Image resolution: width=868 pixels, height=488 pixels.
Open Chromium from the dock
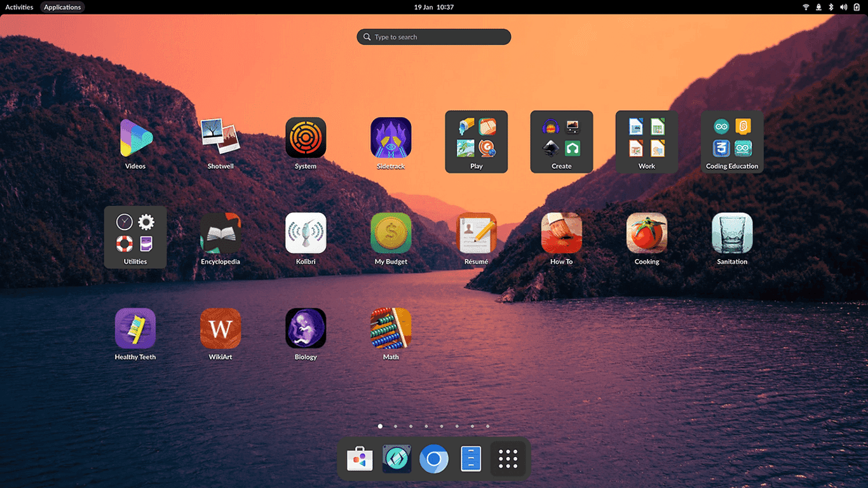click(x=434, y=458)
